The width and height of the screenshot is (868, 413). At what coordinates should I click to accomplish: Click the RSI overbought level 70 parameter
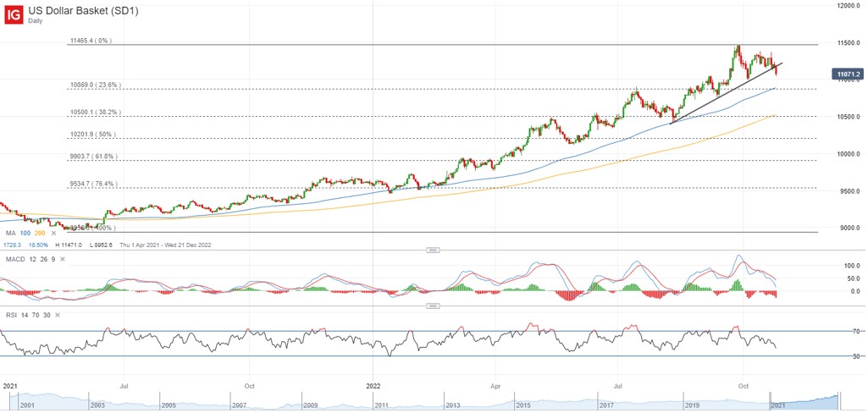click(x=35, y=315)
